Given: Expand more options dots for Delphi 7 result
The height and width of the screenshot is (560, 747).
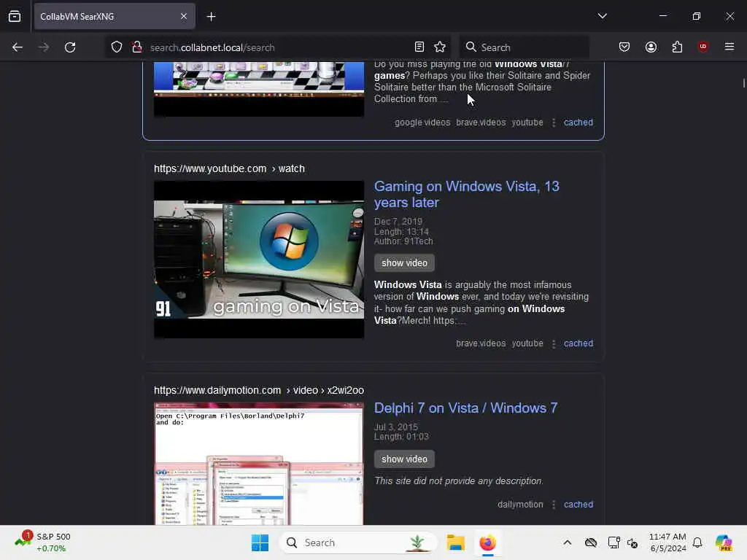Looking at the screenshot, I should pos(554,505).
